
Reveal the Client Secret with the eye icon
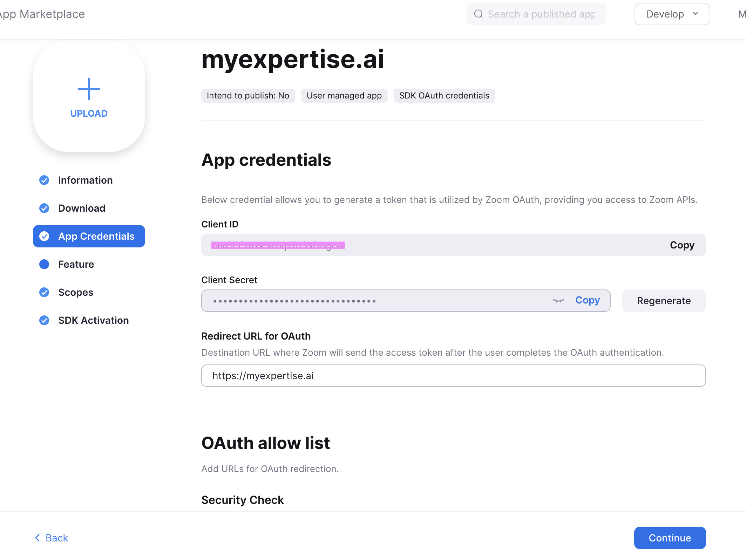click(558, 300)
